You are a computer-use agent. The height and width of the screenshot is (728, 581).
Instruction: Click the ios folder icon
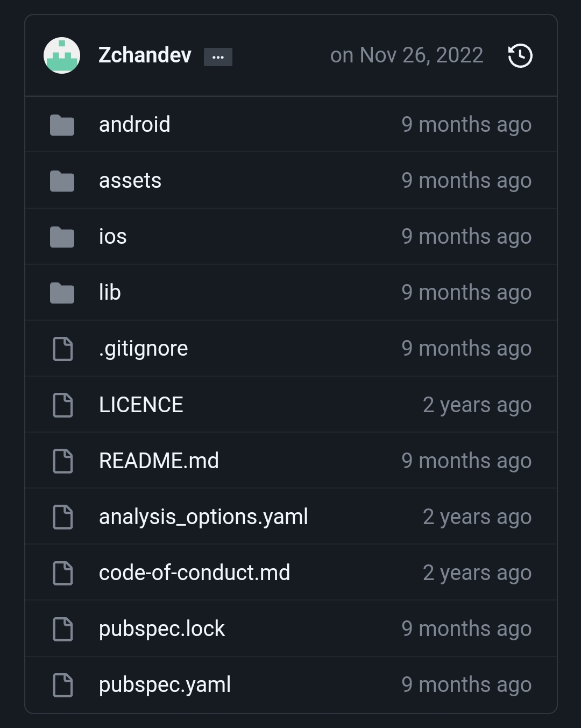coord(62,237)
